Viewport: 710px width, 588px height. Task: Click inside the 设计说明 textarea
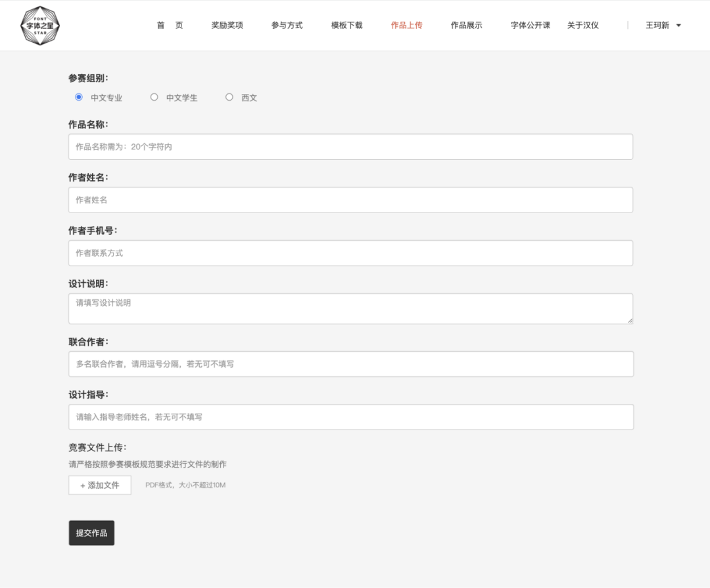[350, 307]
